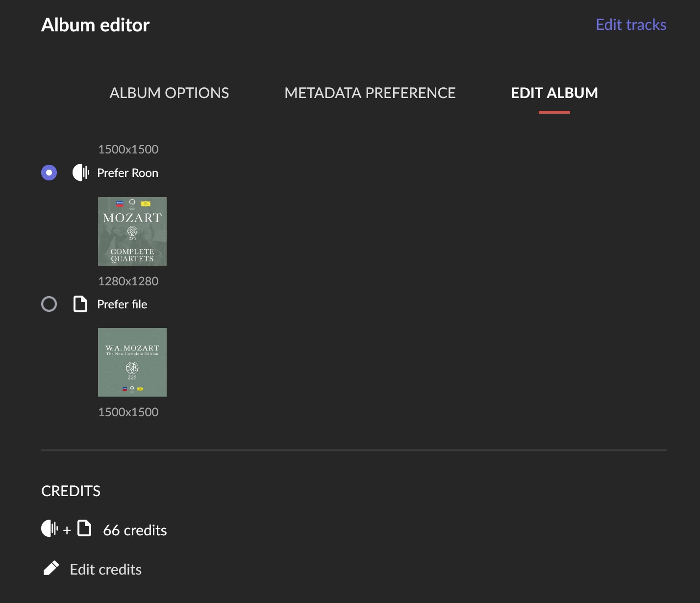The width and height of the screenshot is (700, 603).
Task: Click the Album editor heading
Action: pos(96,25)
